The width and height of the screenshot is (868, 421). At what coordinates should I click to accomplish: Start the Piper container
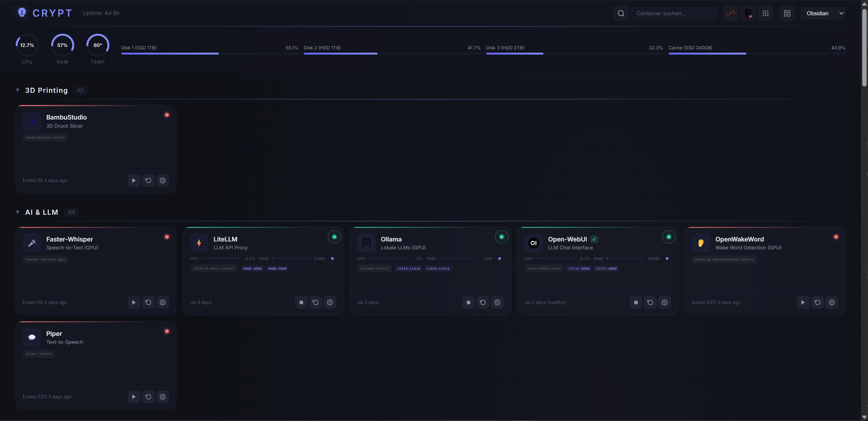[x=134, y=397]
